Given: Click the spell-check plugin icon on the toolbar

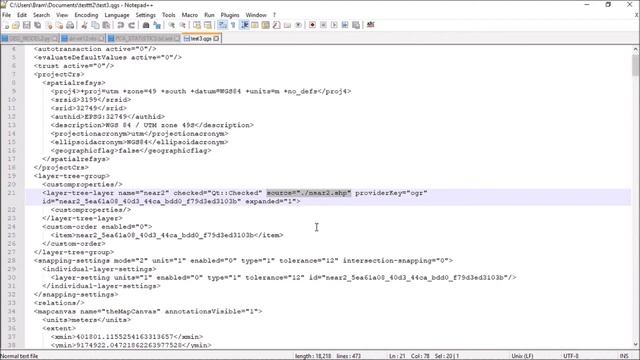Looking at the screenshot, I should (x=371, y=25).
